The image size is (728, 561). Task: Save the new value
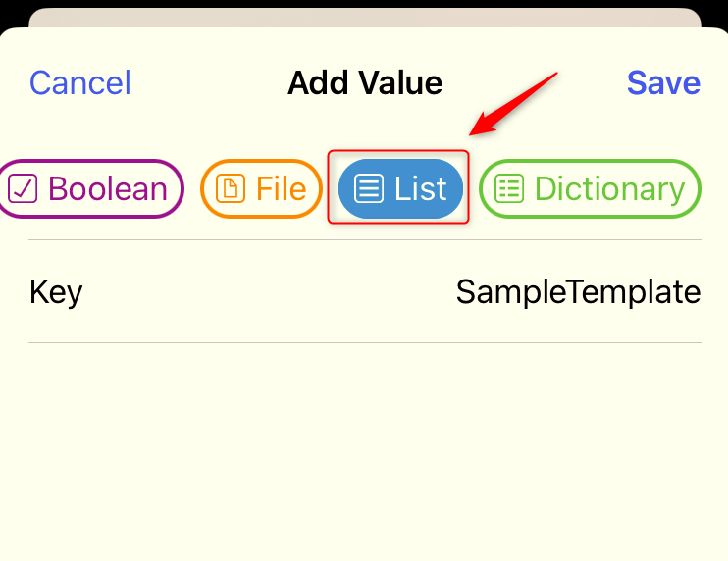pos(663,83)
